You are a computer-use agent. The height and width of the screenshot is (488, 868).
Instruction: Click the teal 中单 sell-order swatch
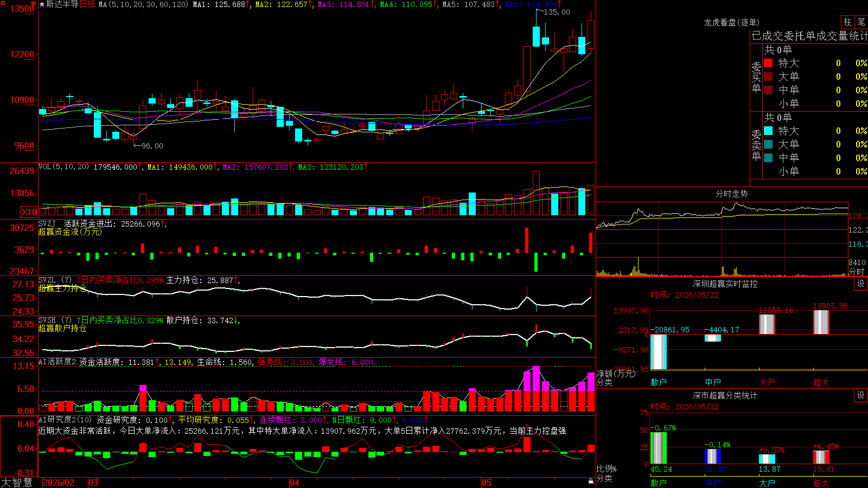[768, 158]
